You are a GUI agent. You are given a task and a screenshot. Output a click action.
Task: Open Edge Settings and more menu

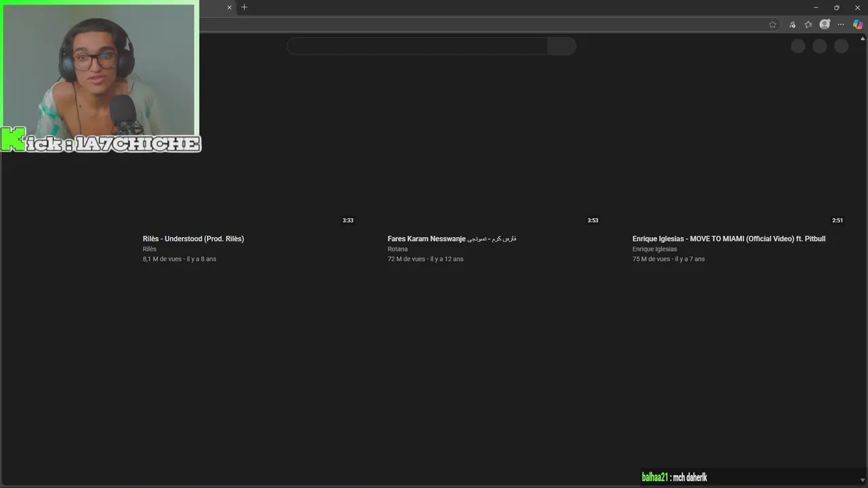tap(841, 24)
